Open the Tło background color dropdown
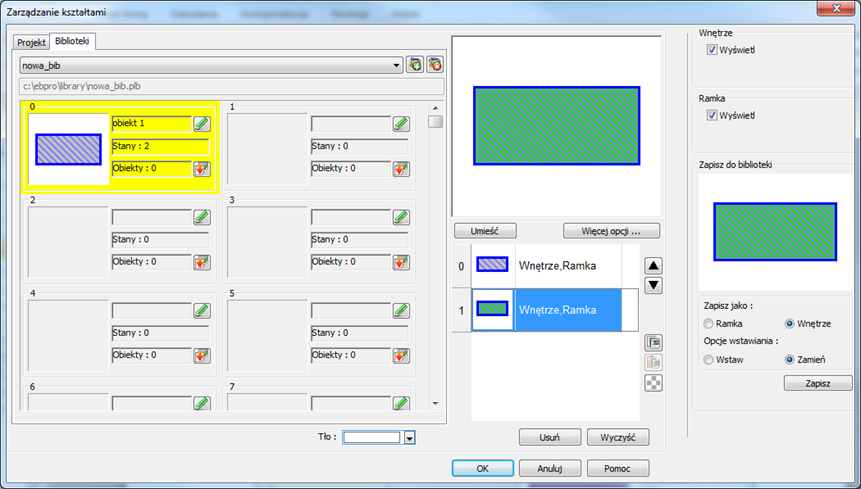Screen dimensions: 861x489 pos(409,437)
